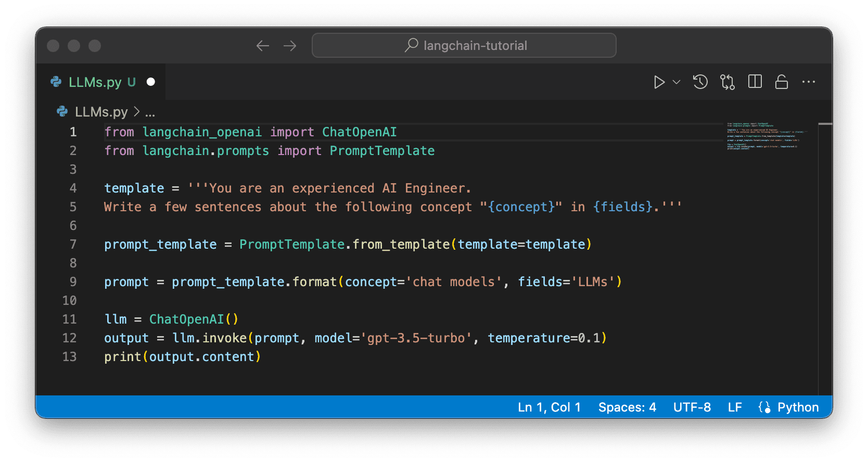Click the macOS zoom window button
The width and height of the screenshot is (868, 462).
click(x=95, y=46)
